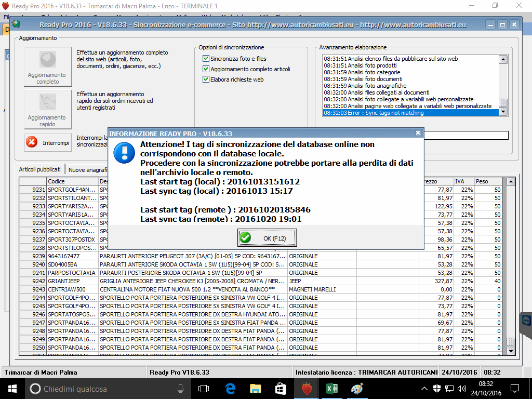The width and height of the screenshot is (532, 399).
Task: Click the Aggiornamento rapido button
Action: coord(48,109)
